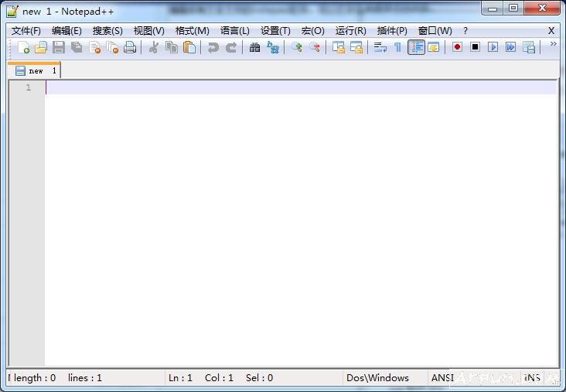Open the 宏(O) menu
The height and width of the screenshot is (392, 566).
(312, 31)
